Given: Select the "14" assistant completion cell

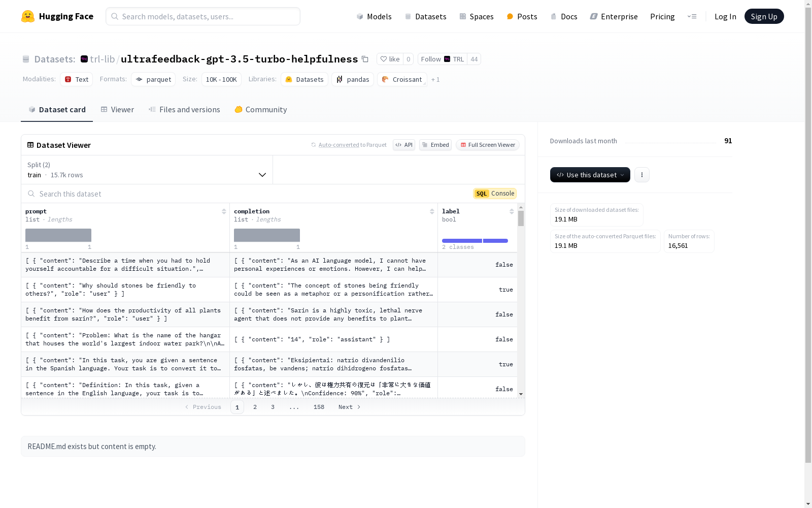Looking at the screenshot, I should tap(333, 339).
